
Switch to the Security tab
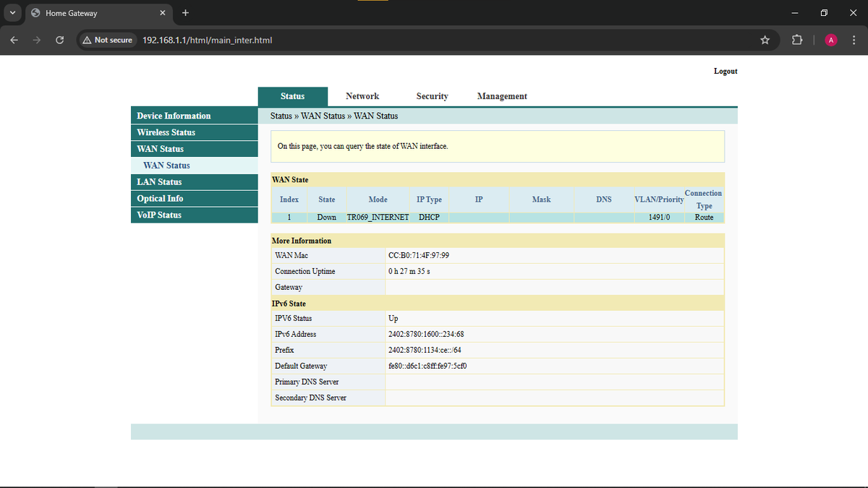pyautogui.click(x=432, y=96)
